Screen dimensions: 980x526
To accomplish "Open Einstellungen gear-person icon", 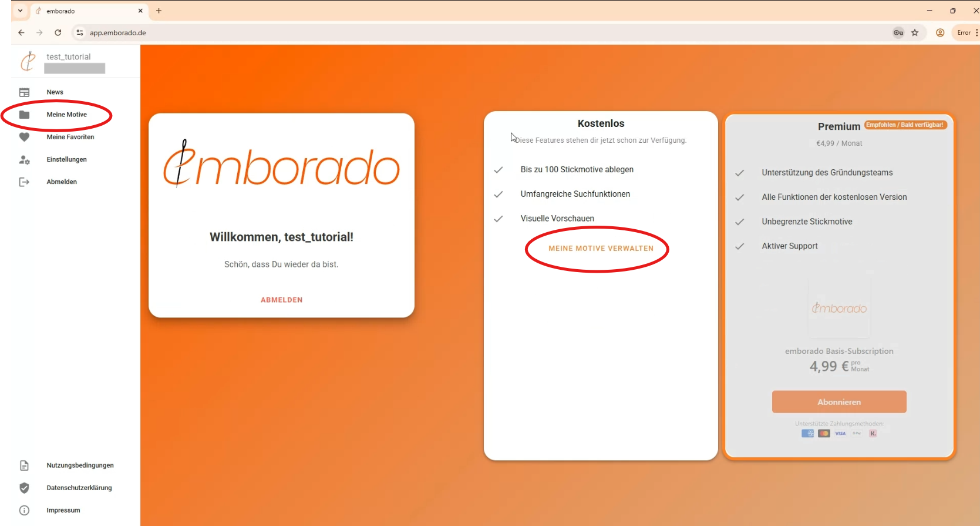I will [24, 160].
